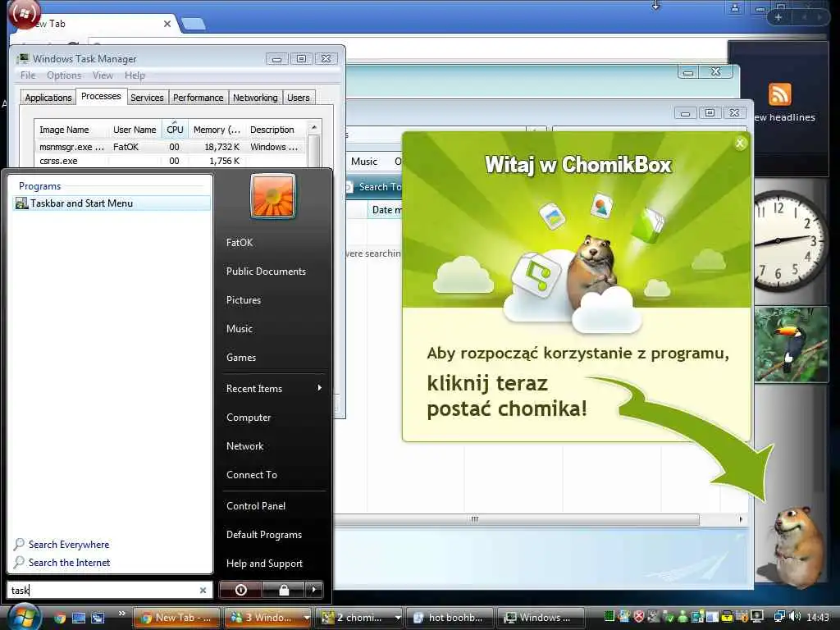This screenshot has width=840, height=630.
Task: Click the RSS feed headlines gadget icon
Action: pyautogui.click(x=779, y=95)
